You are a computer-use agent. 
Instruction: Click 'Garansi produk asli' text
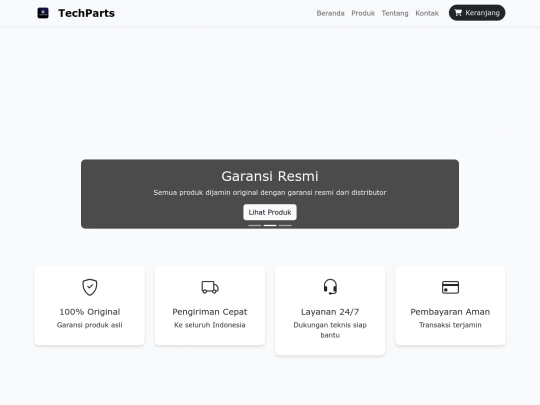pos(90,325)
